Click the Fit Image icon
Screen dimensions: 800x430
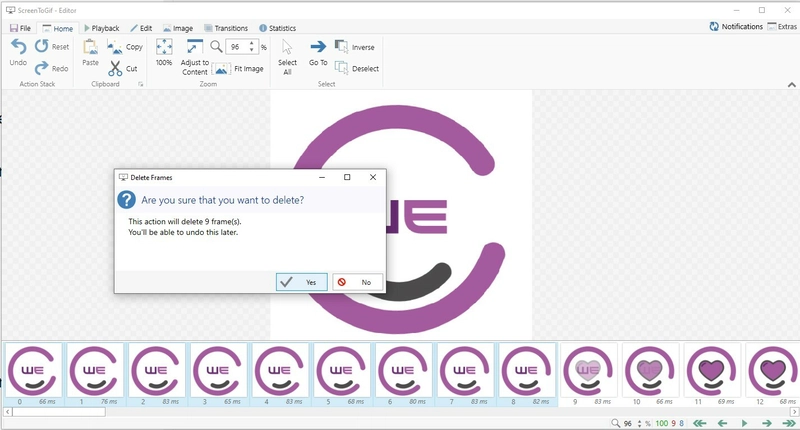pyautogui.click(x=221, y=68)
